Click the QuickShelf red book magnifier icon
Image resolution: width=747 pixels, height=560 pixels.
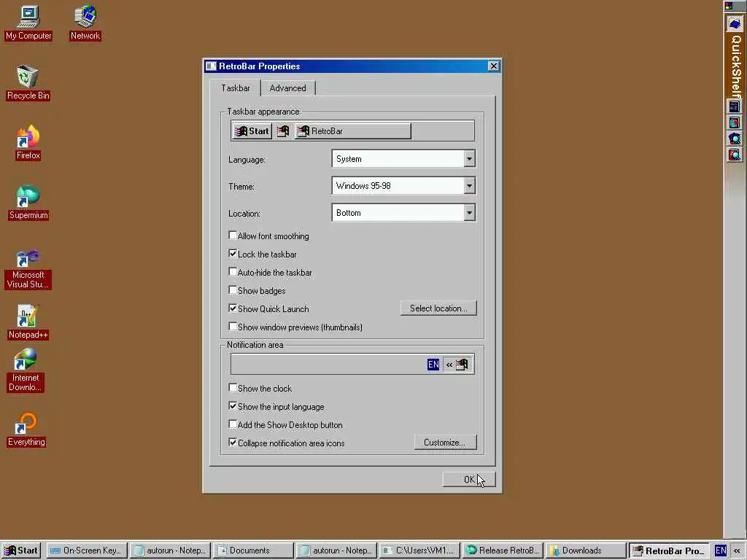pos(734,155)
